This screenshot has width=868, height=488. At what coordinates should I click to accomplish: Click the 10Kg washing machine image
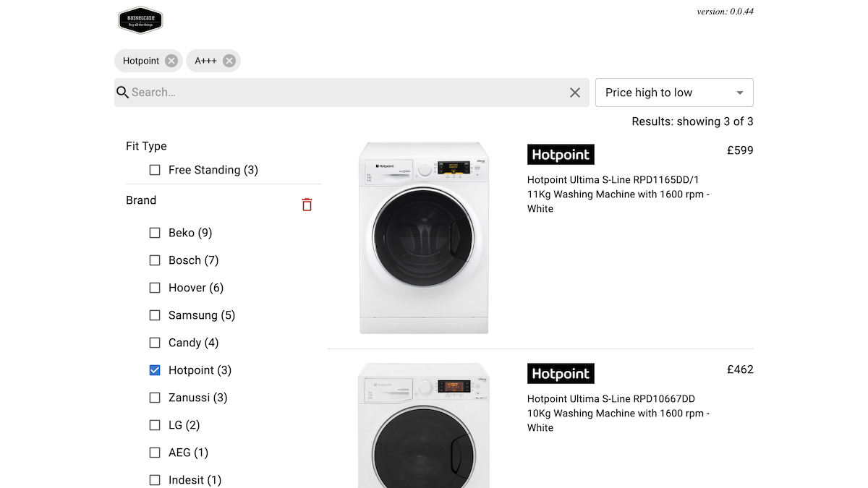coord(424,425)
